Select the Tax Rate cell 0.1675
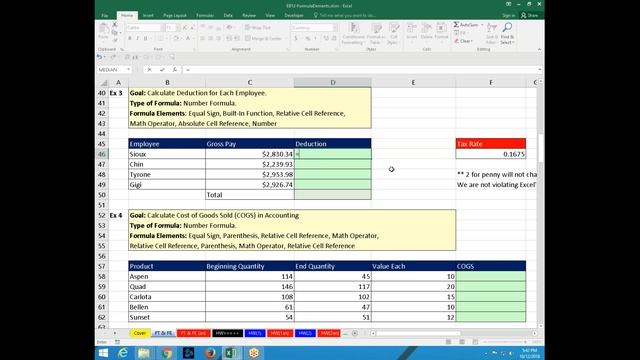The height and width of the screenshot is (360, 640). pyautogui.click(x=491, y=154)
